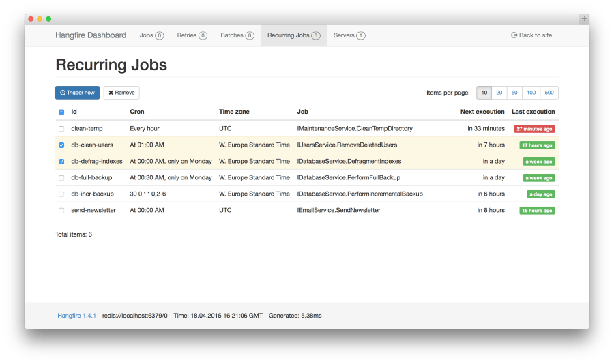The height and width of the screenshot is (364, 614).
Task: Click 'IDatabaseService.PerformFullBackup' job name
Action: coord(349,178)
